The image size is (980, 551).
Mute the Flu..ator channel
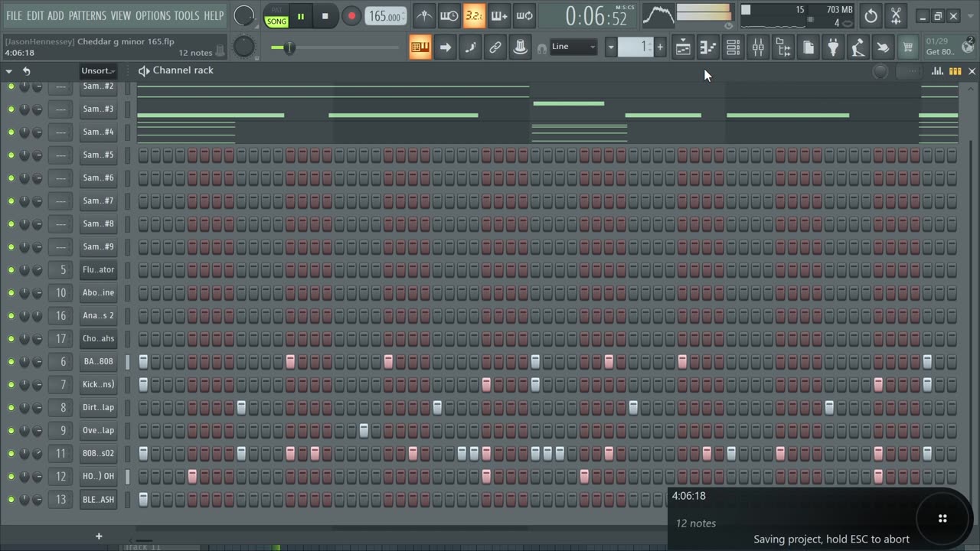coord(11,269)
